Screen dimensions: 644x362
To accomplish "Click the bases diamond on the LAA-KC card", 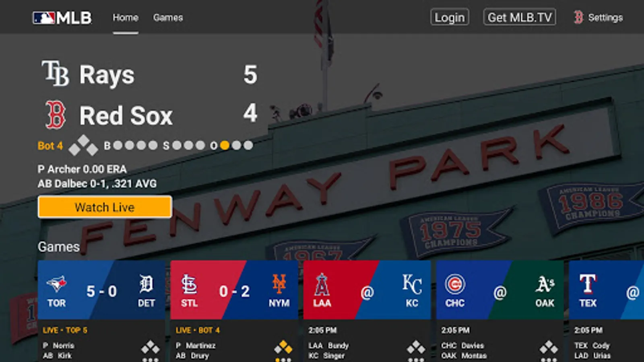I will 416,348.
